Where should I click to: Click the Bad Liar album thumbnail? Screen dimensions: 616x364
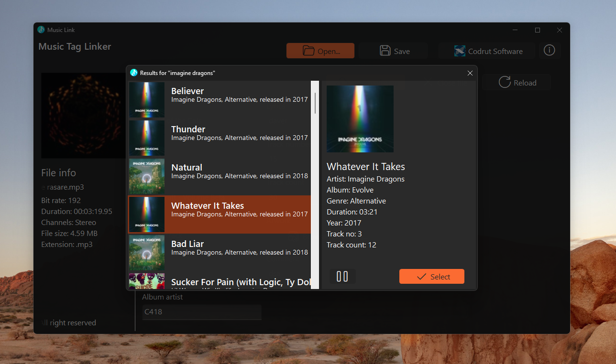point(147,253)
